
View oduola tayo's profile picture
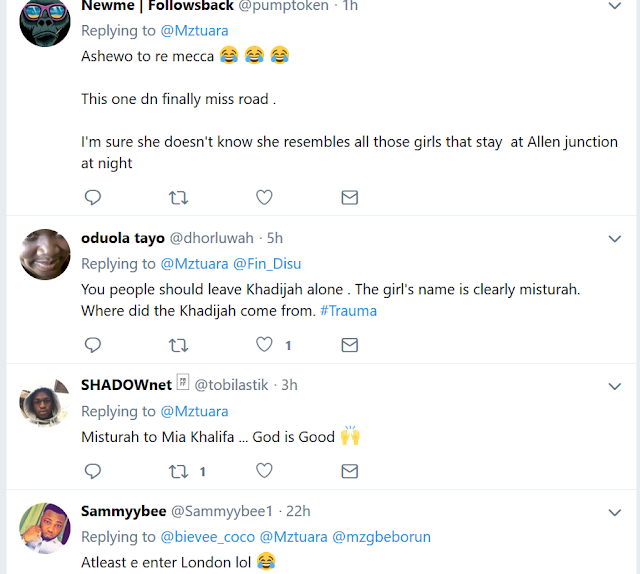[45, 255]
